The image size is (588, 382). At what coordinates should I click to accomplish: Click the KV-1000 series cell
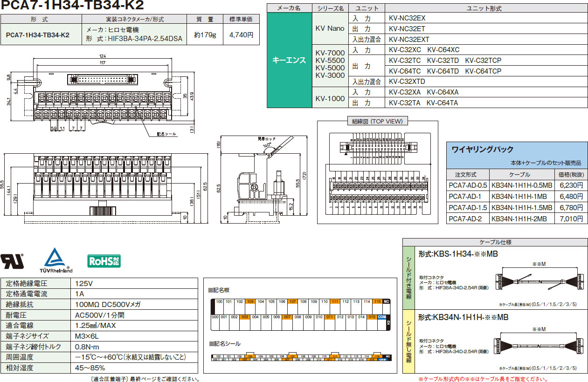pos(330,98)
